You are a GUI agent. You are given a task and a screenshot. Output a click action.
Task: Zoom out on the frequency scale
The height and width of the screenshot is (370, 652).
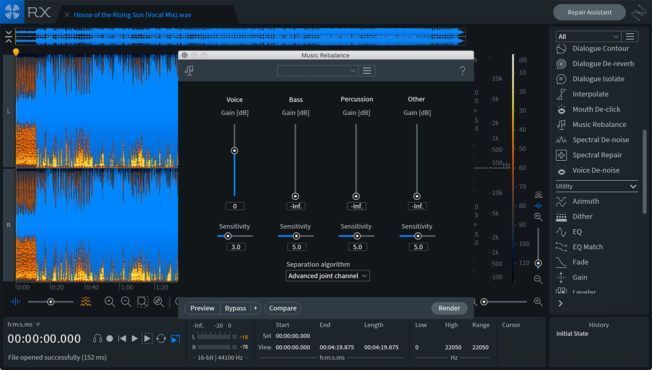tap(538, 279)
